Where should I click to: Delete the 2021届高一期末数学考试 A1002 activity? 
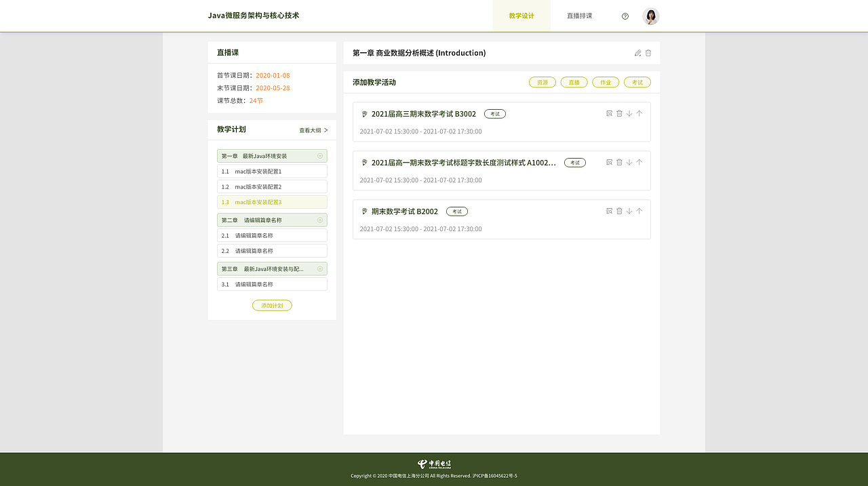coord(619,163)
